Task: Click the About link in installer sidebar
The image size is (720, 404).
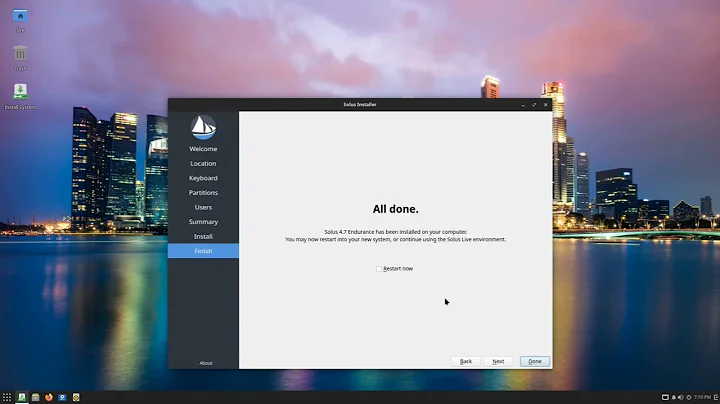Action: [206, 363]
